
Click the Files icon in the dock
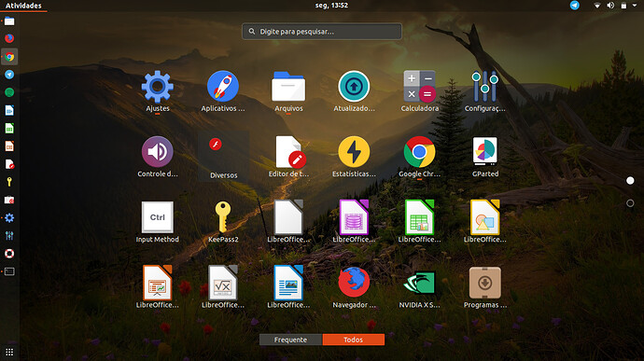(9, 21)
